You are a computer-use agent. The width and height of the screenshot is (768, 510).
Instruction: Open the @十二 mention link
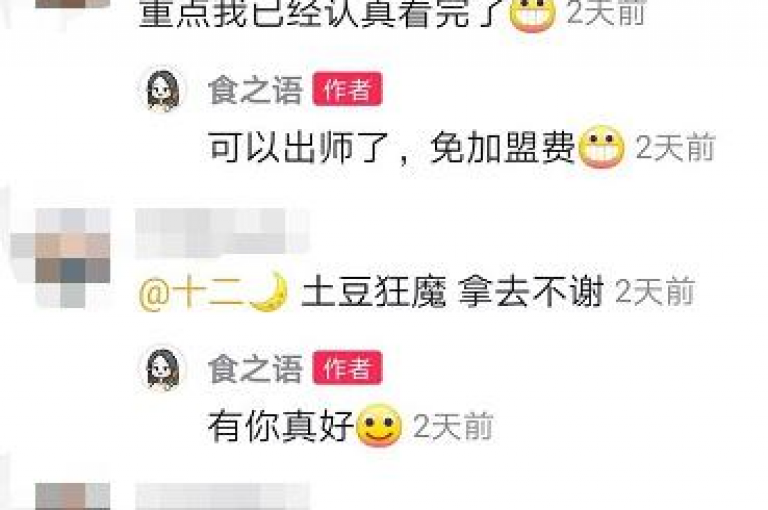(x=214, y=292)
